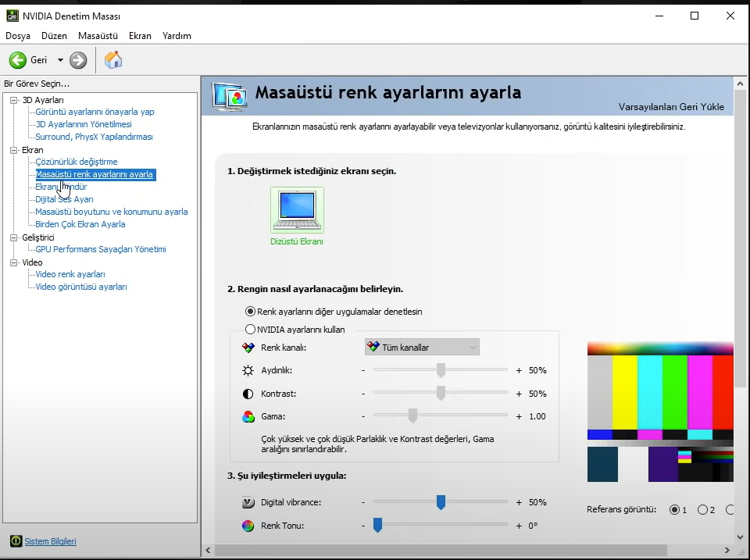
Task: Click the 3D Ayarları category label
Action: 43,100
